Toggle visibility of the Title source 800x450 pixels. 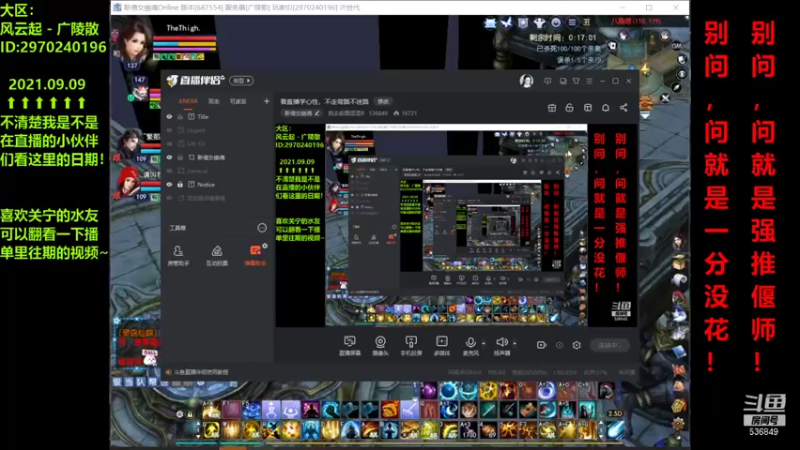point(169,117)
